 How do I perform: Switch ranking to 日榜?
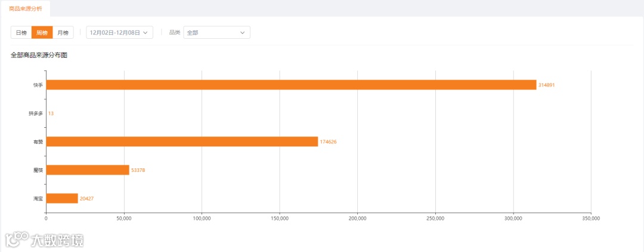pyautogui.click(x=21, y=33)
